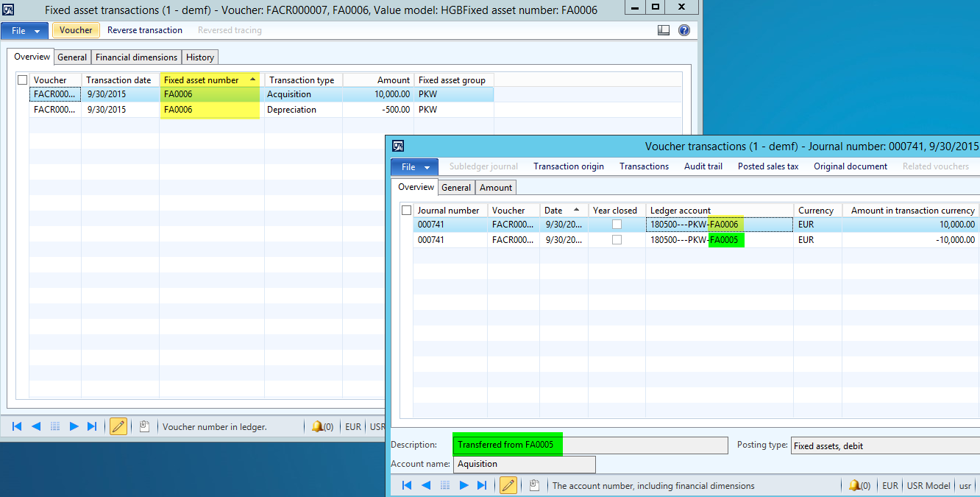The height and width of the screenshot is (497, 980).
Task: Click next record arrow in Fixed asset transactions
Action: coord(74,426)
